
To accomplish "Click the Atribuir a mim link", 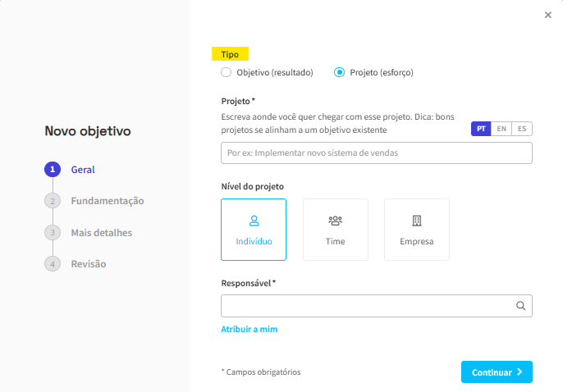I will coord(249,329).
